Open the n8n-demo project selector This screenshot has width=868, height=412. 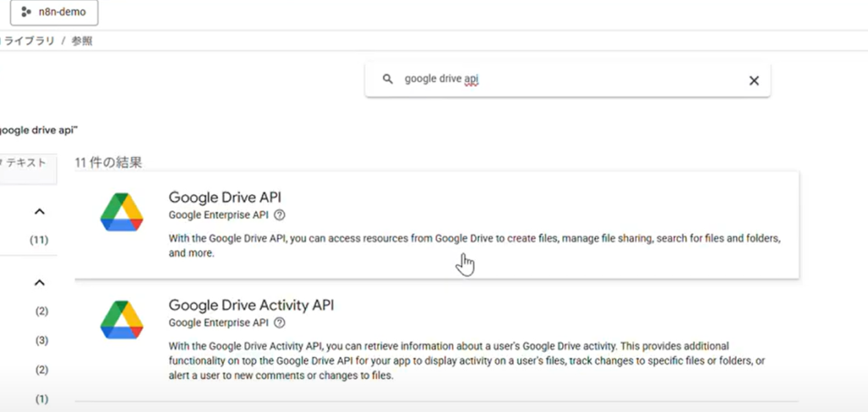point(54,12)
